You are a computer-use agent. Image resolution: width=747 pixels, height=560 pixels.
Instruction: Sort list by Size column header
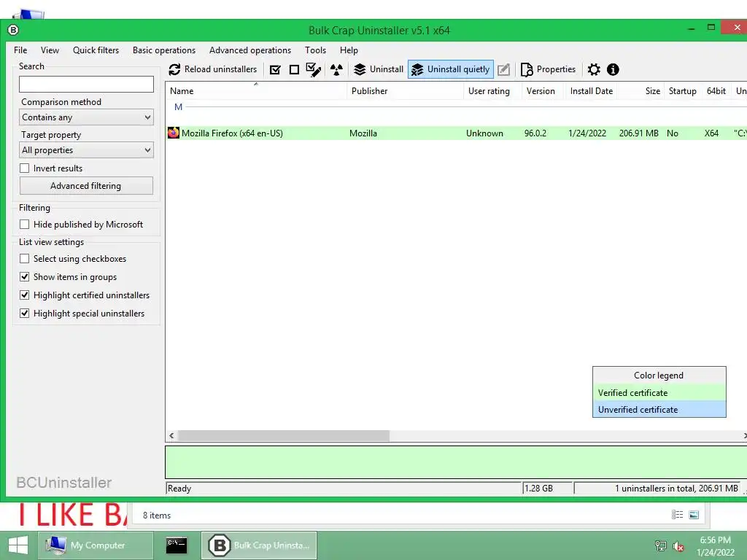[640, 91]
